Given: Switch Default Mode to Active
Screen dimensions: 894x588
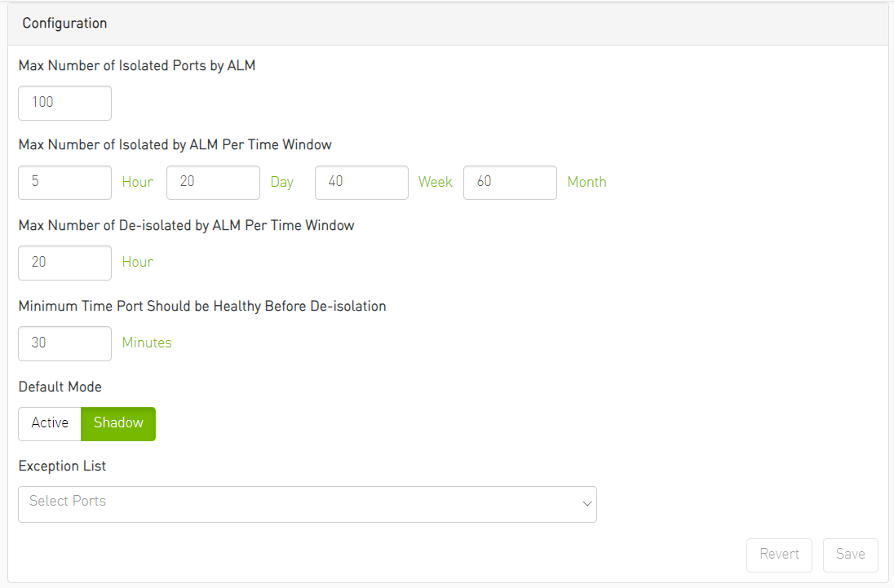Looking at the screenshot, I should (x=50, y=423).
